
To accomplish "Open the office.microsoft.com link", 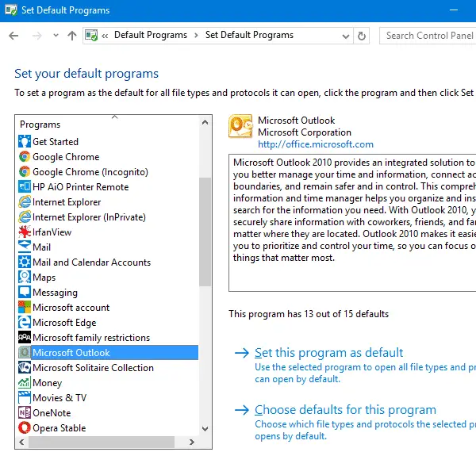I will click(316, 144).
